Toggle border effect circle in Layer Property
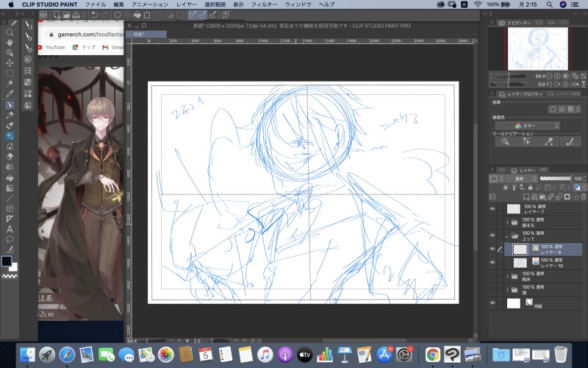Image resolution: width=588 pixels, height=368 pixels. click(x=553, y=109)
